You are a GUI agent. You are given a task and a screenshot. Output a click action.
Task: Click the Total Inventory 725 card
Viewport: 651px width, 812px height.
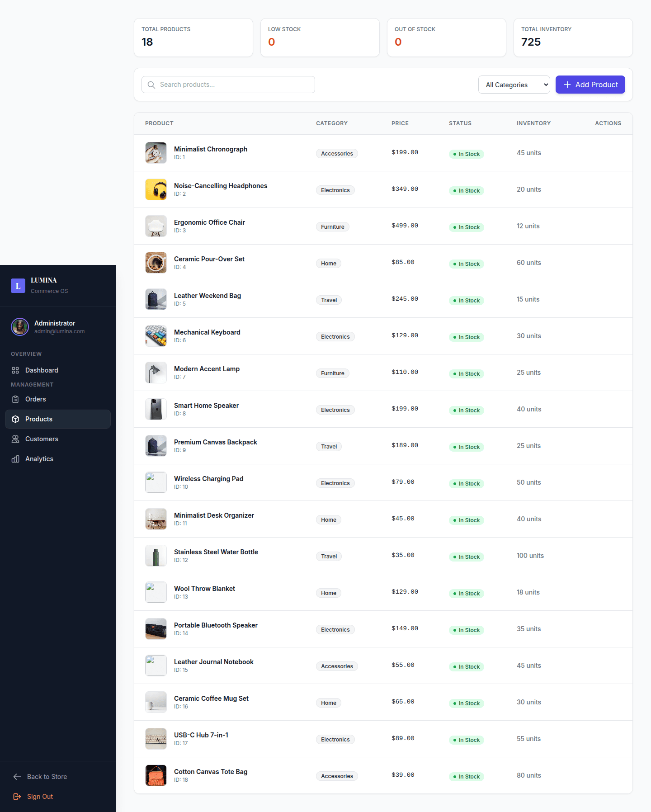coord(573,38)
